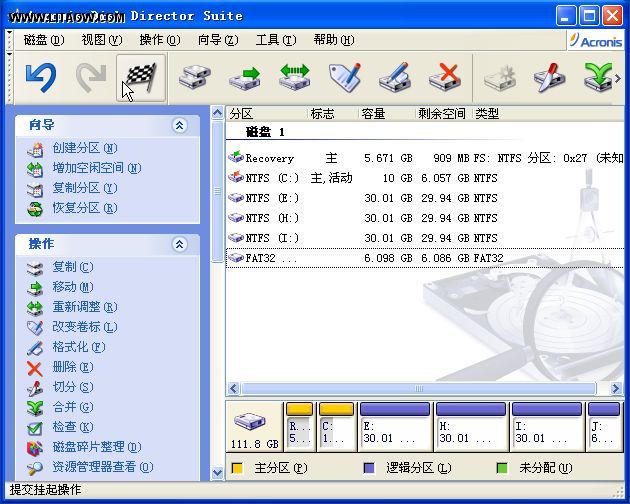Click the Delete partition red X icon
The height and width of the screenshot is (504, 630).
(x=445, y=77)
